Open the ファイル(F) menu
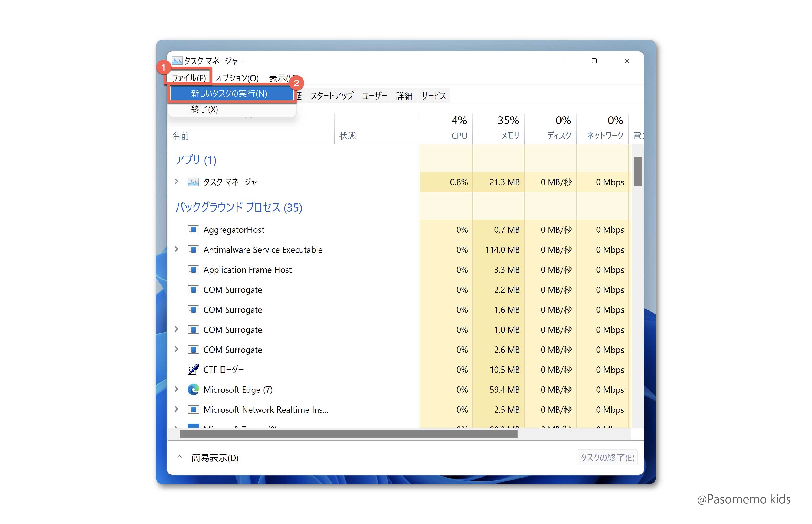 [189, 78]
